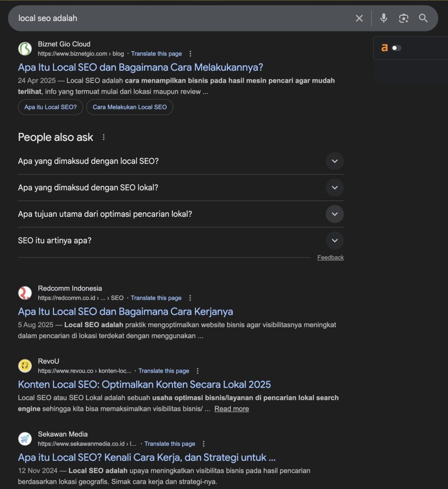Open Google Lens image search
This screenshot has height=489, width=448.
[404, 19]
